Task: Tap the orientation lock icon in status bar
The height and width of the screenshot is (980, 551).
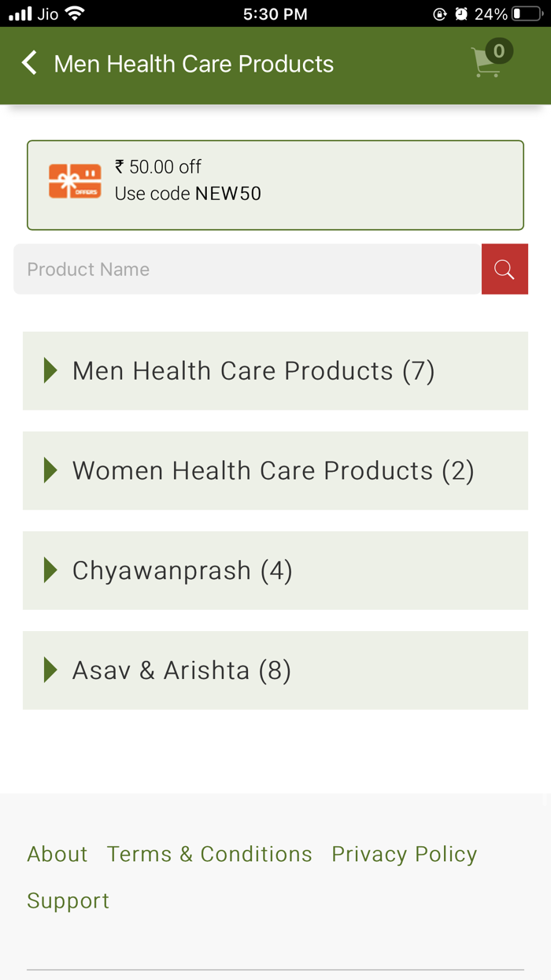Action: 440,13
